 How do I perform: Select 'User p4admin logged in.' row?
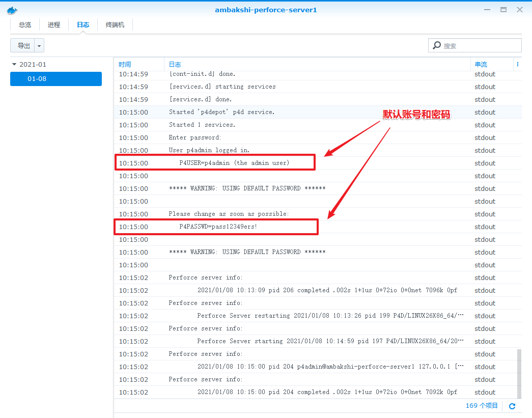click(x=318, y=150)
